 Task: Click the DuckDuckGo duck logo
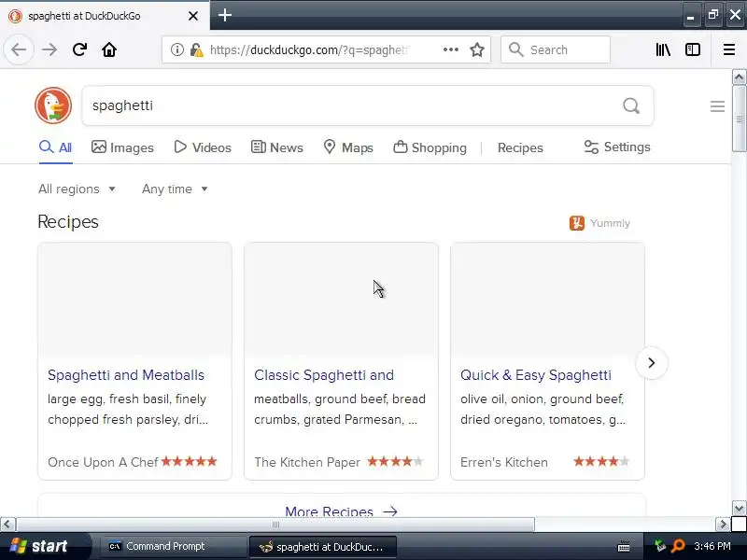[53, 105]
